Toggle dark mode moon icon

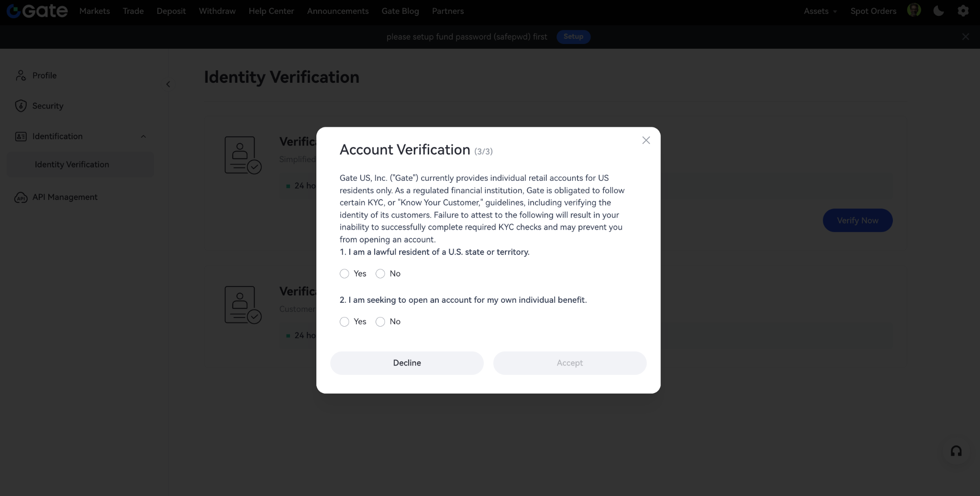[938, 11]
